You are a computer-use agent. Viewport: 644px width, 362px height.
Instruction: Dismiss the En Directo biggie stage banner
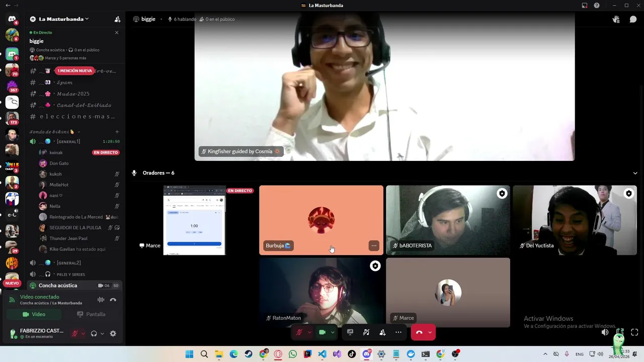point(117,33)
